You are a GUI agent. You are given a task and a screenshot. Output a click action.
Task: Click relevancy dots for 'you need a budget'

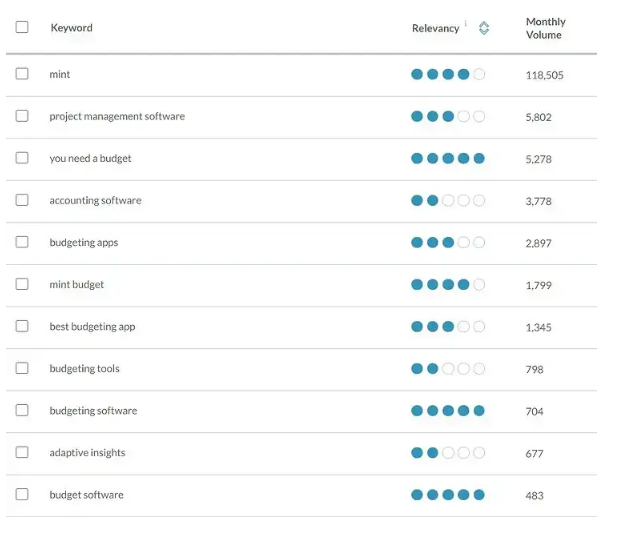(x=447, y=159)
